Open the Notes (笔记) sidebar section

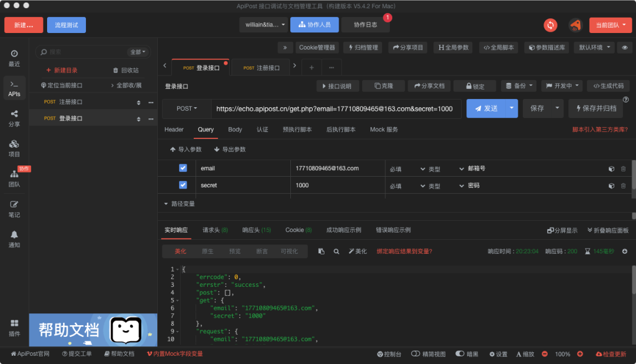(14, 209)
